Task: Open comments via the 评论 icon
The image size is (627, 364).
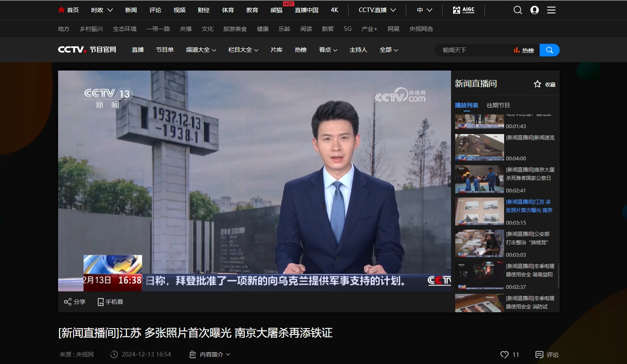Action: tap(539, 354)
